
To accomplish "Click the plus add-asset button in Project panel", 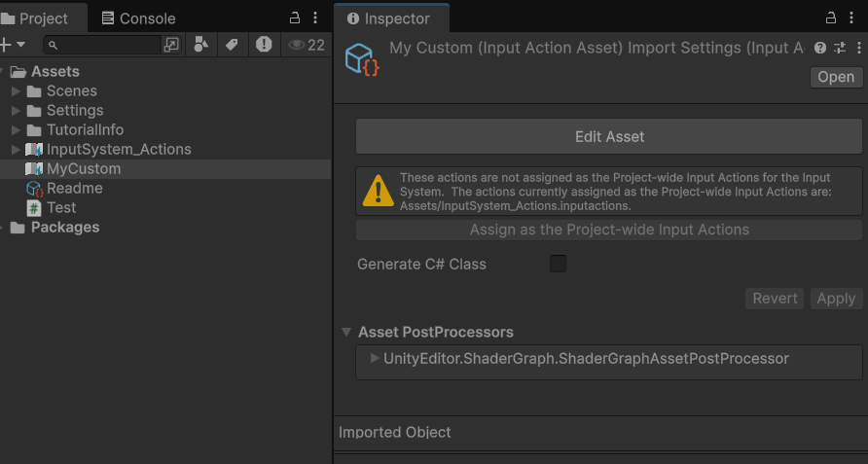I will [x=5, y=45].
